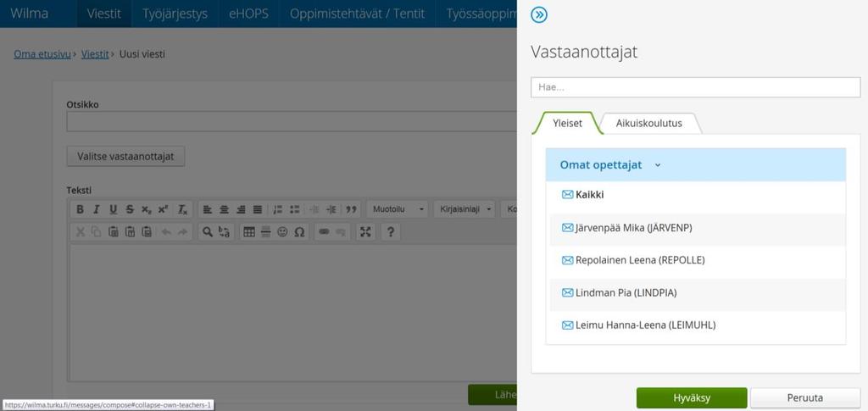Insert horizontal line

pyautogui.click(x=265, y=232)
